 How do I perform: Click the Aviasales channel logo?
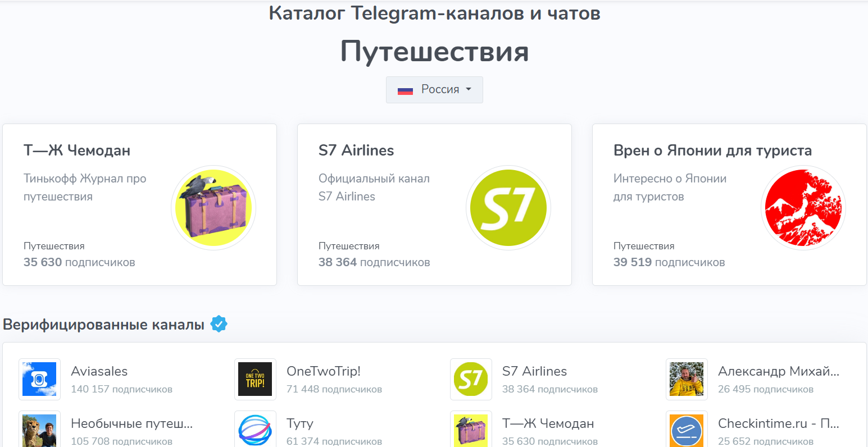[39, 379]
